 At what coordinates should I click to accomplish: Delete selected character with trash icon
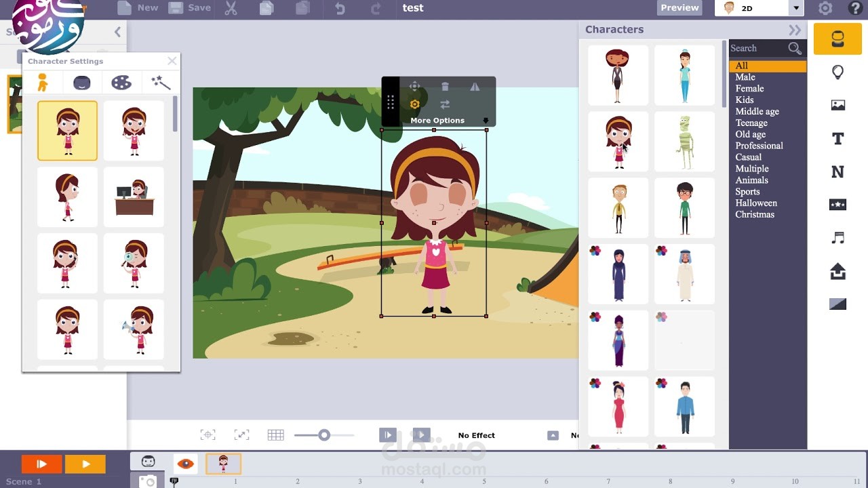445,86
